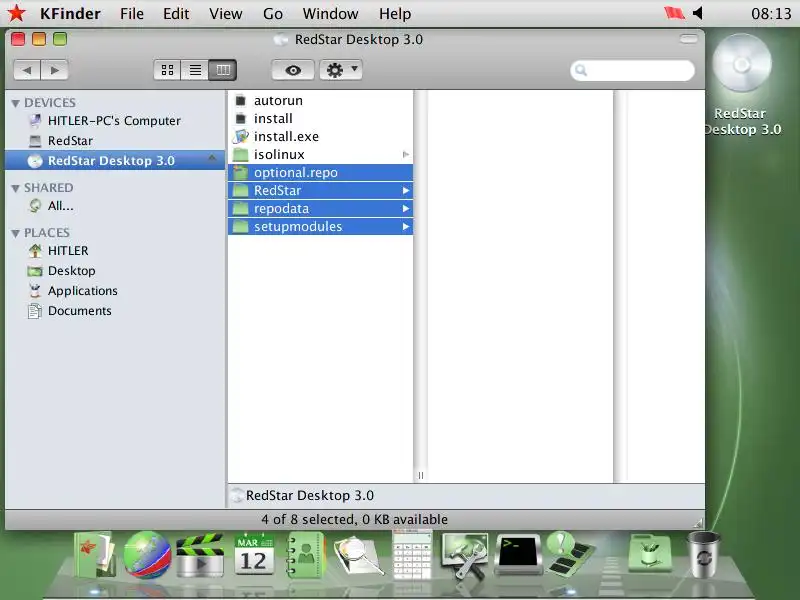
Task: Launch the globe web browser from dock
Action: tap(147, 555)
